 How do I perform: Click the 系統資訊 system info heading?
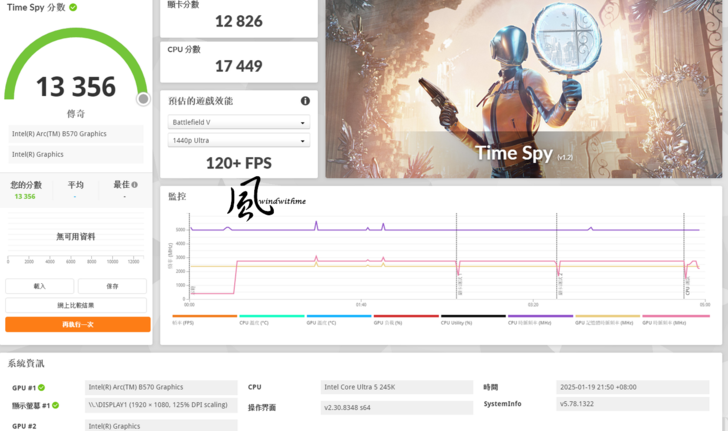(26, 363)
